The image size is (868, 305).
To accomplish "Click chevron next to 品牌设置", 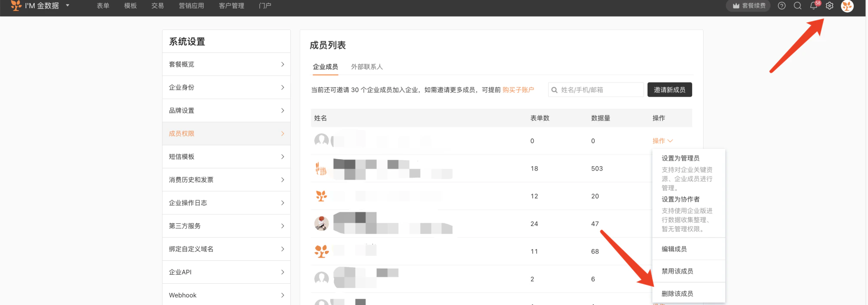I will point(283,110).
